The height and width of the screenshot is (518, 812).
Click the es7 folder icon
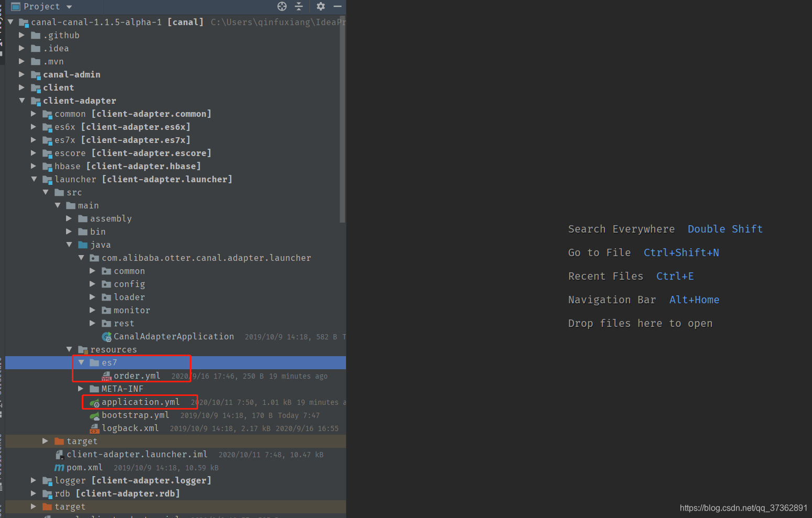click(x=94, y=363)
